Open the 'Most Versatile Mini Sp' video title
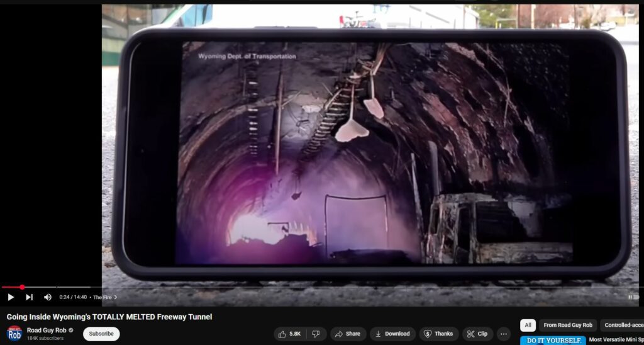644x345 pixels. (616, 340)
